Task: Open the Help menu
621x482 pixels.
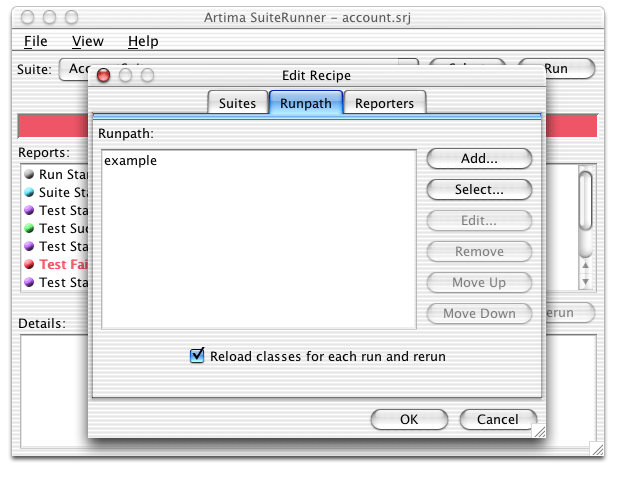Action: [x=143, y=41]
